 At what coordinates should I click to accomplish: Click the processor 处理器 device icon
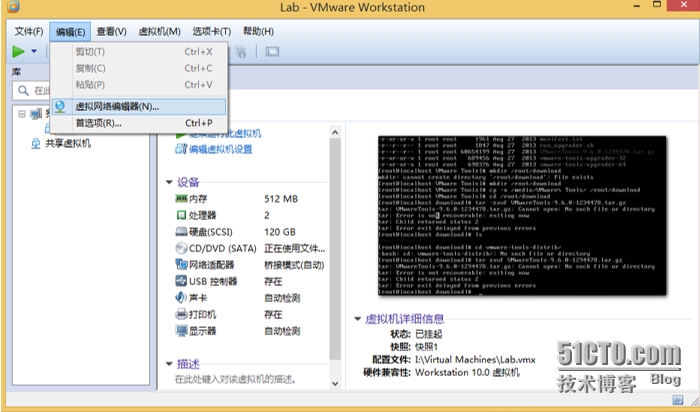181,215
